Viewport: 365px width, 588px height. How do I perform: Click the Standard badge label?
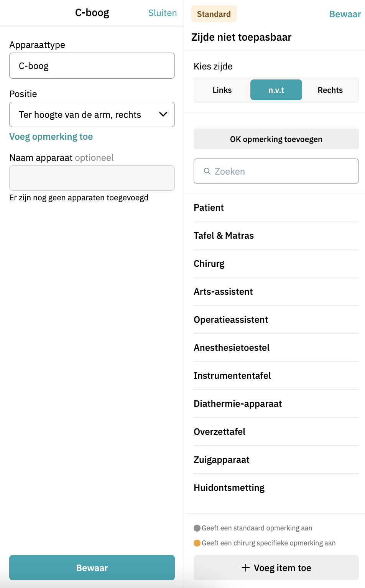click(214, 14)
